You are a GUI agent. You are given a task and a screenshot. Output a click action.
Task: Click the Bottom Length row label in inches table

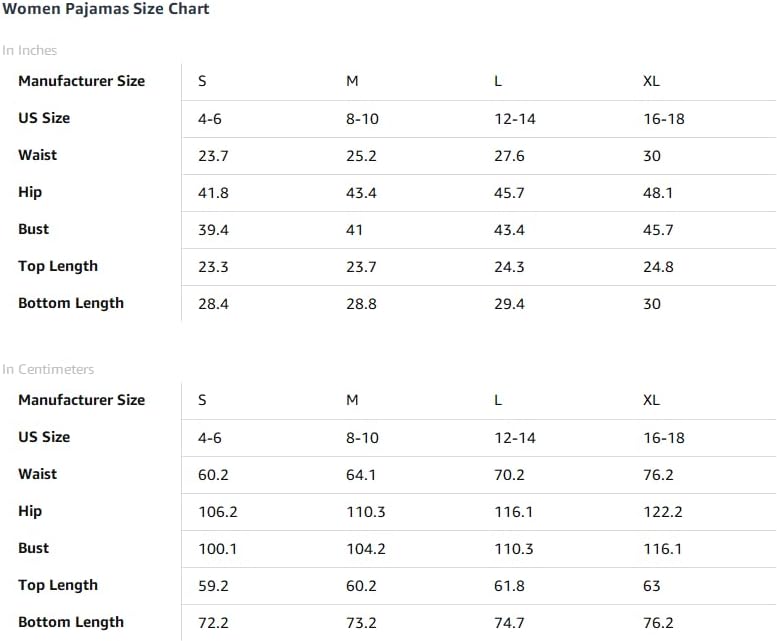click(x=71, y=303)
